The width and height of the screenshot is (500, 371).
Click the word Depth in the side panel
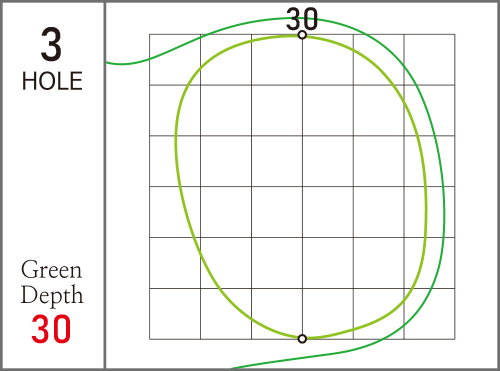click(52, 295)
